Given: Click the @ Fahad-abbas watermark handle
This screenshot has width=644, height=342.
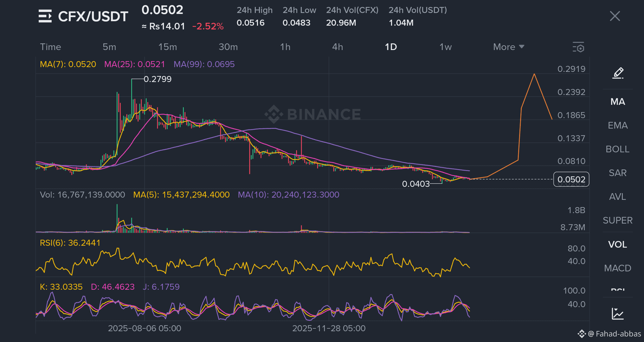Looking at the screenshot, I should point(614,334).
